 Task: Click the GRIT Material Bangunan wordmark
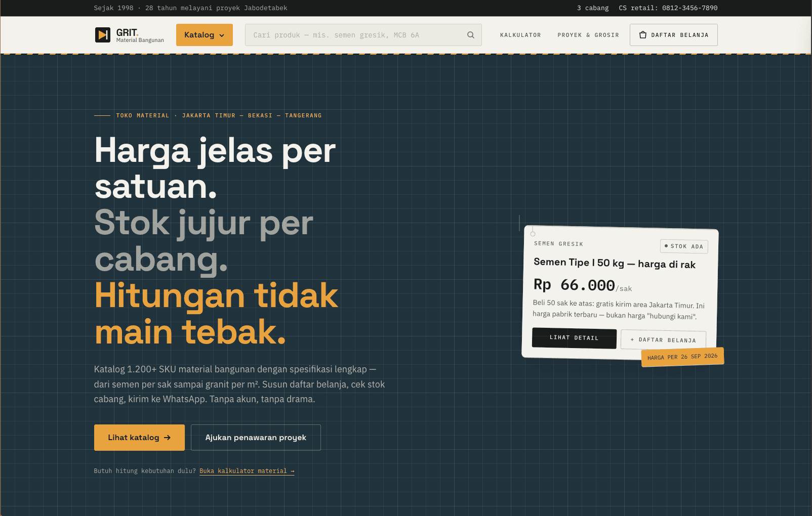coord(140,35)
